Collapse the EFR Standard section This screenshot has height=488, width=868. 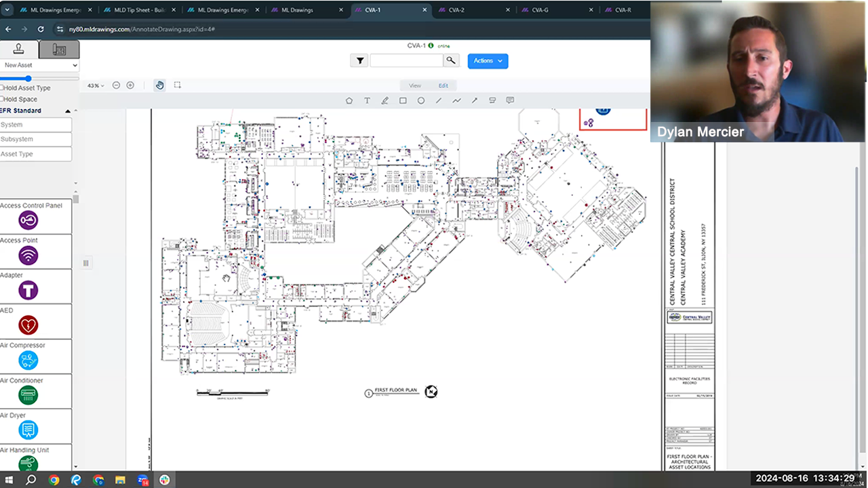point(68,110)
